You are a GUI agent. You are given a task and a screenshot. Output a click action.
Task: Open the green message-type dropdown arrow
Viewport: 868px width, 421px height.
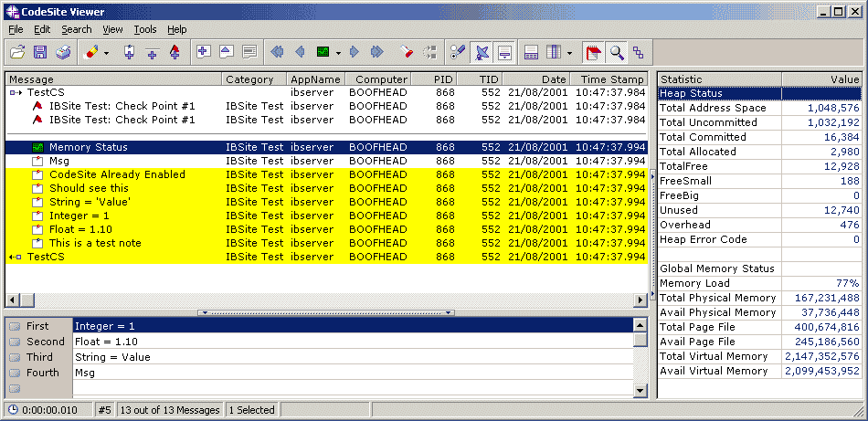click(x=337, y=52)
